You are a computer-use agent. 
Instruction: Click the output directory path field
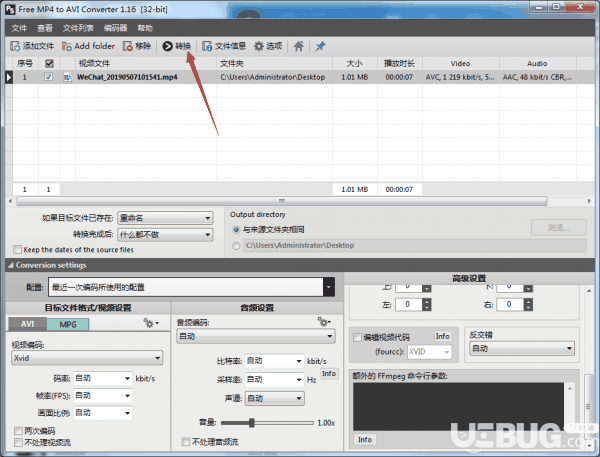coord(415,246)
